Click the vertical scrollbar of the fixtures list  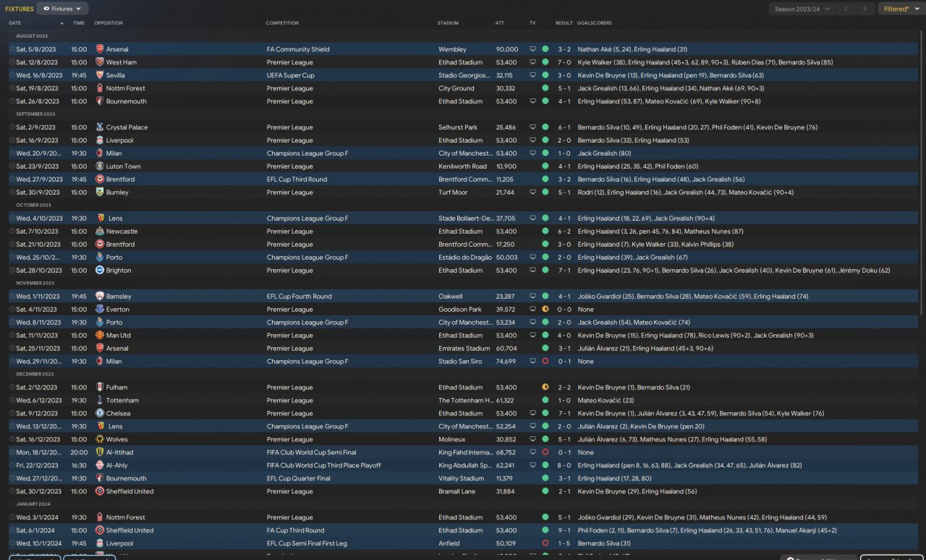pyautogui.click(x=921, y=174)
